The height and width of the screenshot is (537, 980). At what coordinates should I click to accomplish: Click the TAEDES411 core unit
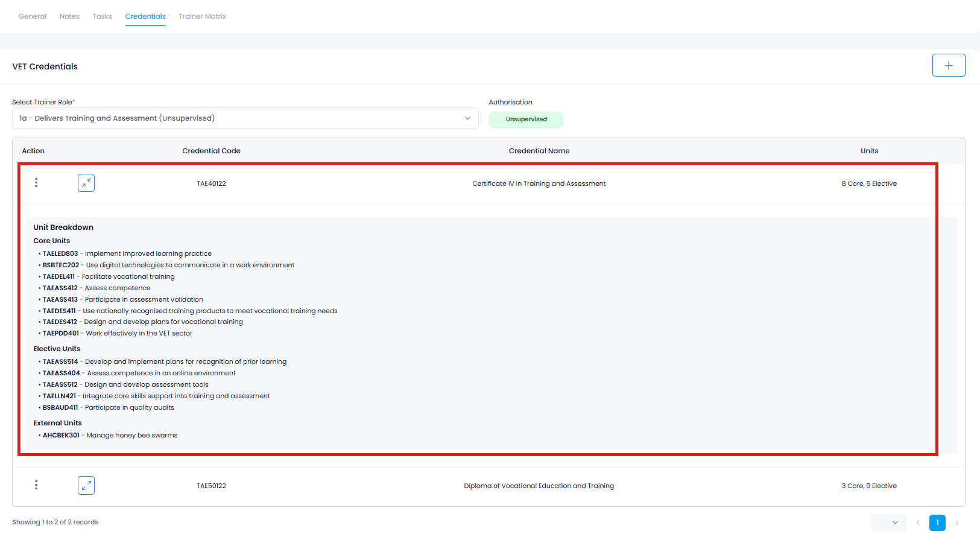(190, 311)
